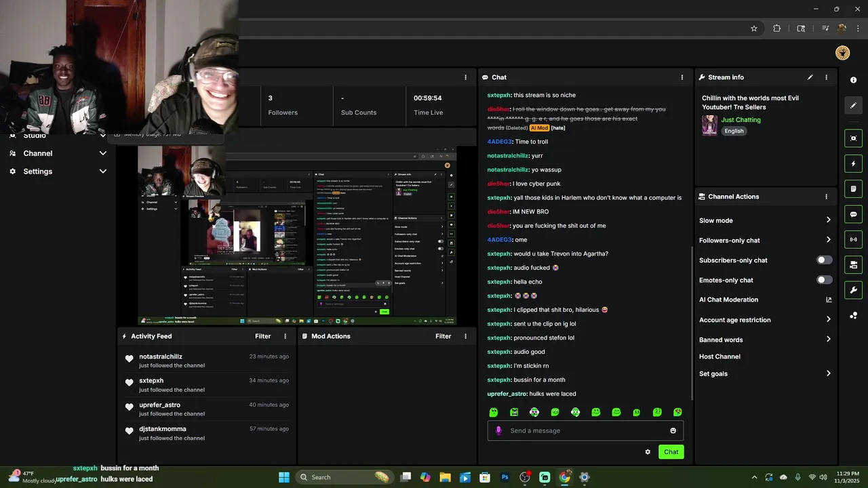Open the video camera icon in right sidebar
868x488 pixels.
(853, 265)
